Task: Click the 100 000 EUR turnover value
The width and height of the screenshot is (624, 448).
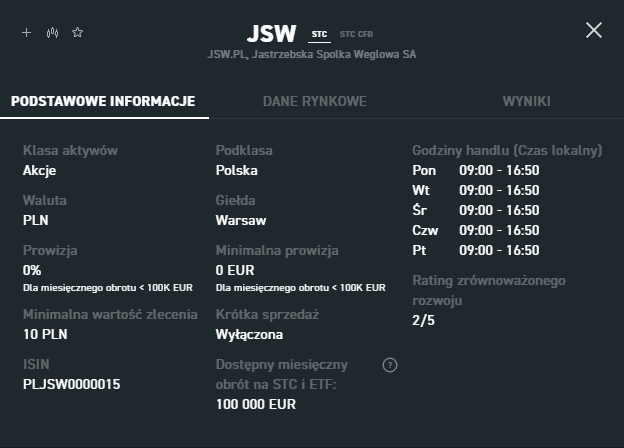Action: click(x=256, y=404)
